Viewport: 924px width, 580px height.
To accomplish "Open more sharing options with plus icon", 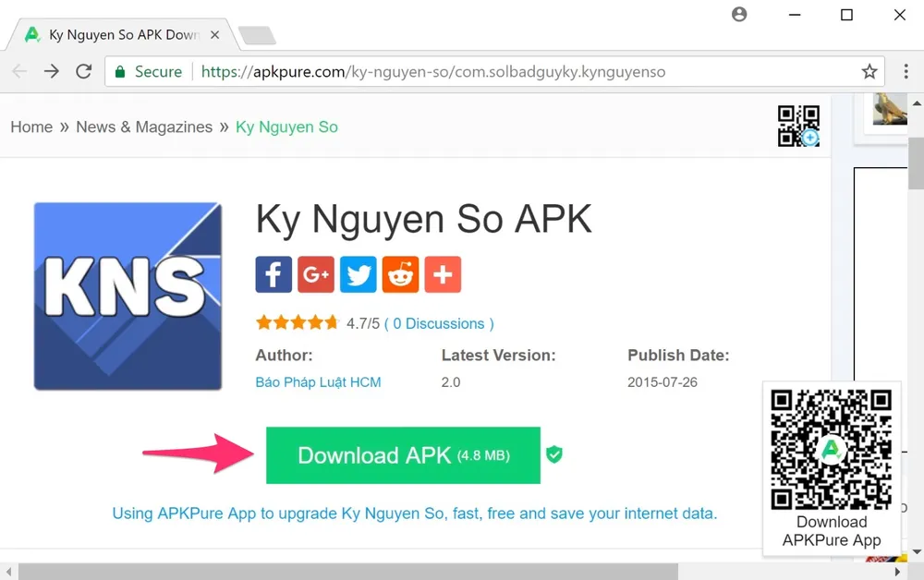I will 444,274.
